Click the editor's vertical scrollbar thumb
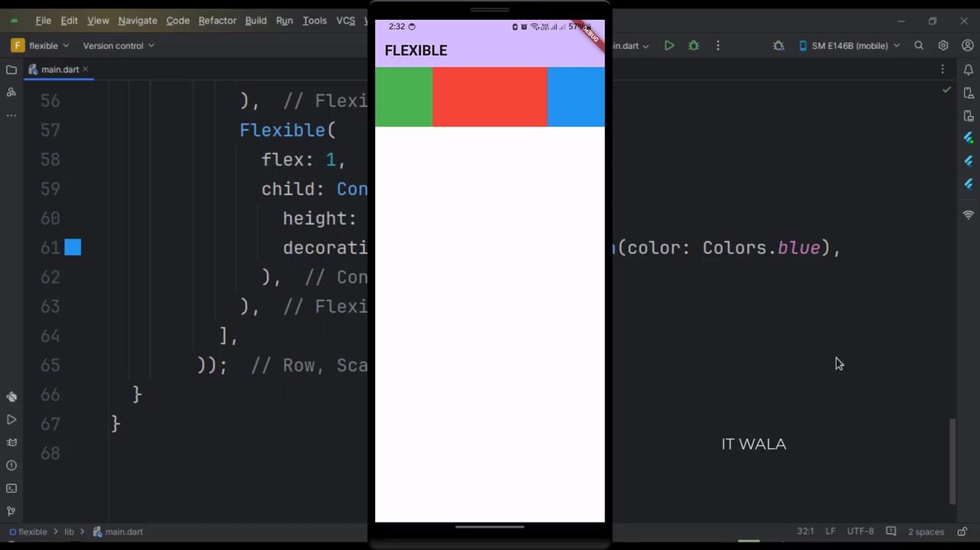The width and height of the screenshot is (980, 550). (x=952, y=461)
